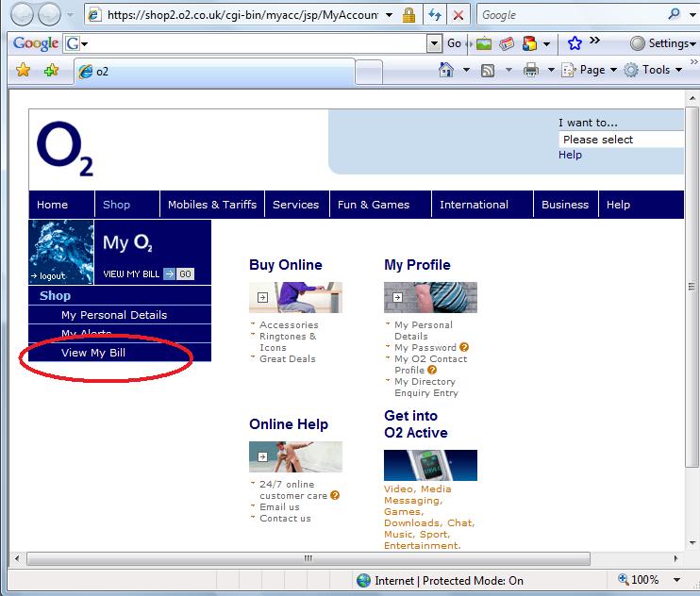Click the logout link
The image size is (700, 596).
coord(49,276)
